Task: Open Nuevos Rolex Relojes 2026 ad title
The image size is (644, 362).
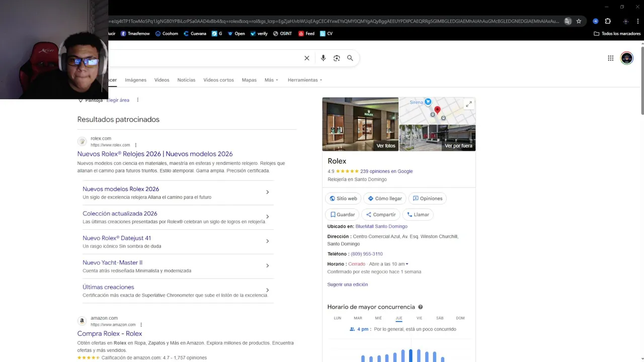Action: pos(155,154)
